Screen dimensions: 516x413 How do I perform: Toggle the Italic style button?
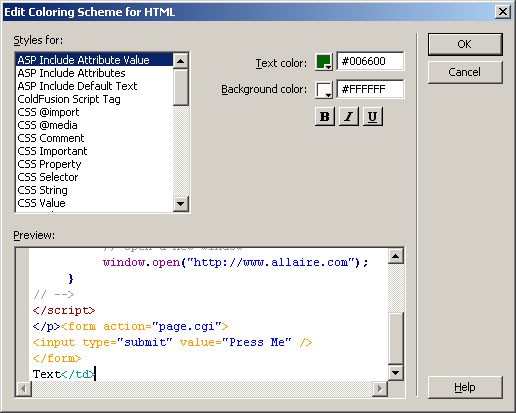pos(349,117)
